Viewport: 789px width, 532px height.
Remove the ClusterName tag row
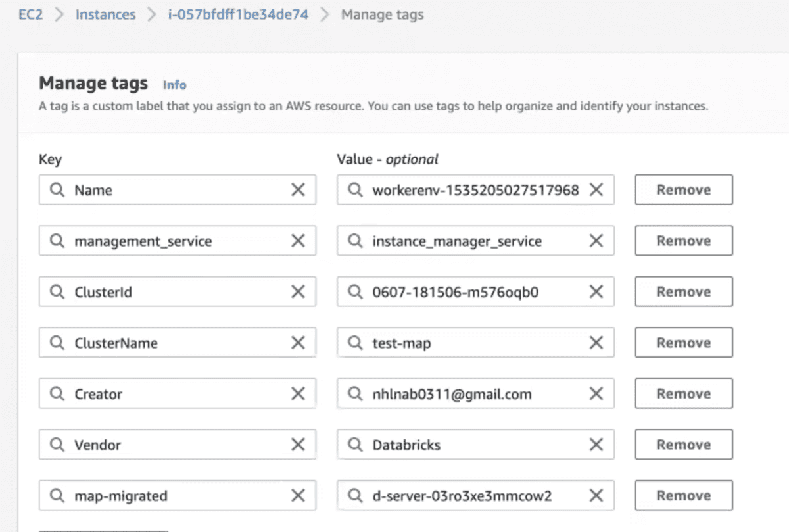pos(683,343)
